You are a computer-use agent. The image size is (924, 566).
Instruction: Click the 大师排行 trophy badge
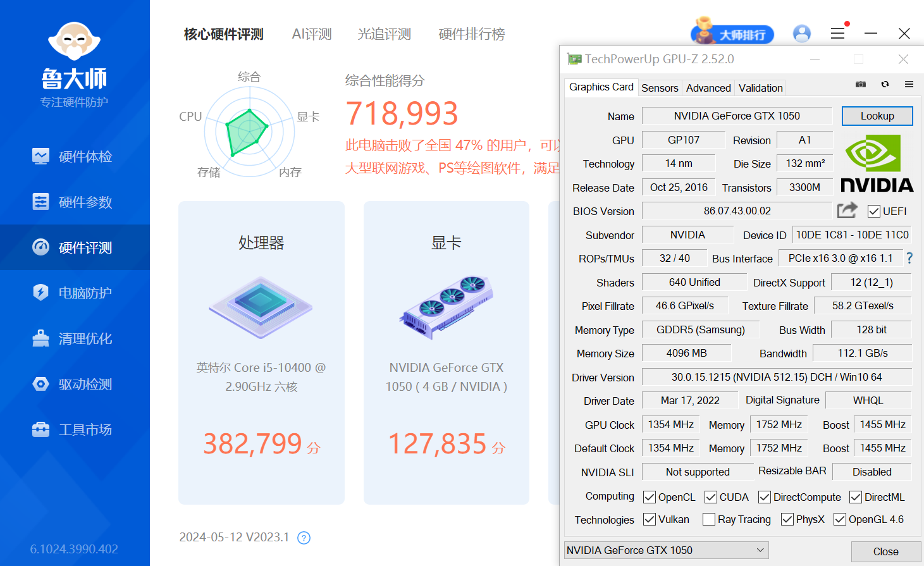(732, 33)
